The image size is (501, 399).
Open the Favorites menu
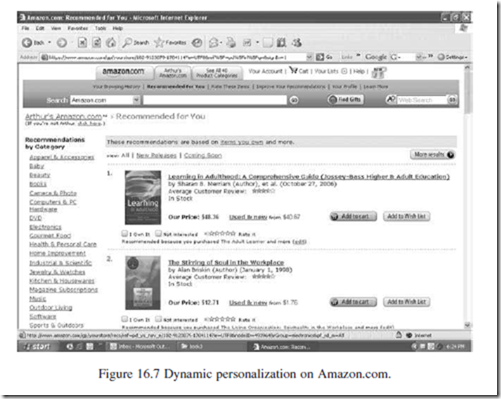pyautogui.click(x=78, y=28)
